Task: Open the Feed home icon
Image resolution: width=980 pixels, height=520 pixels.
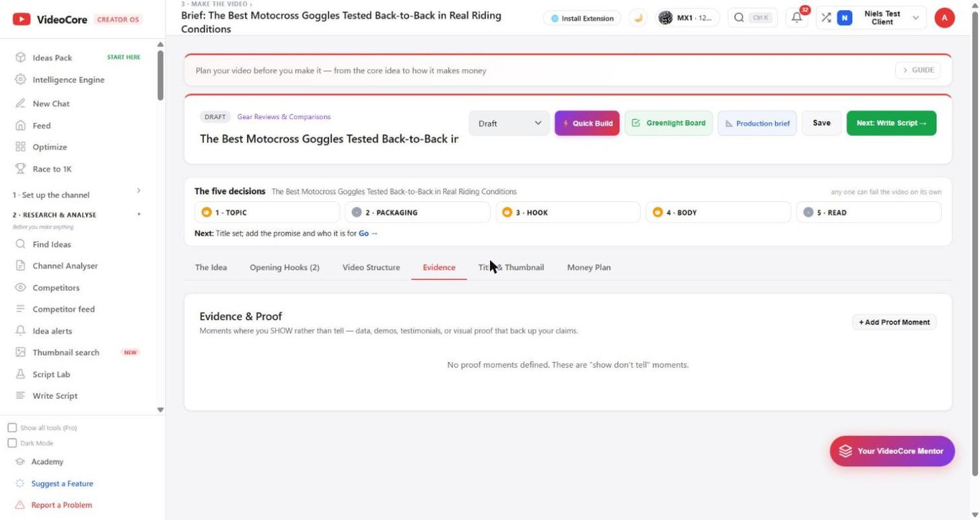Action: tap(20, 125)
